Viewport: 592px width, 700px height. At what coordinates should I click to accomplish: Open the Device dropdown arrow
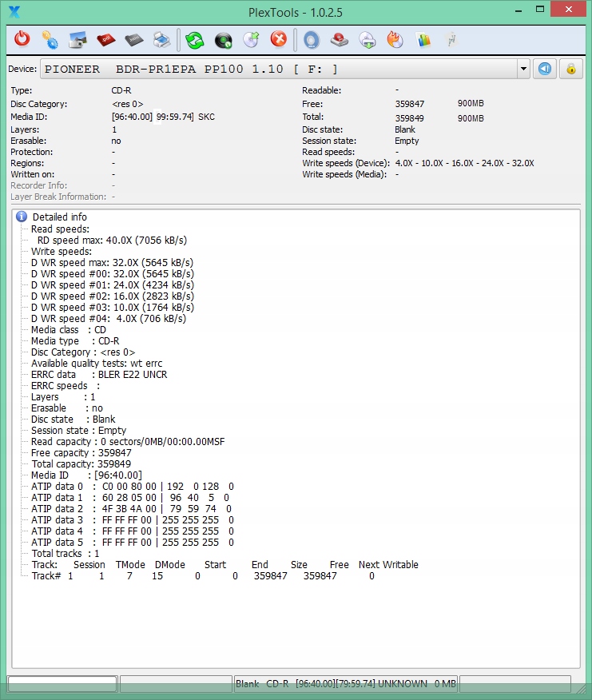coord(523,70)
